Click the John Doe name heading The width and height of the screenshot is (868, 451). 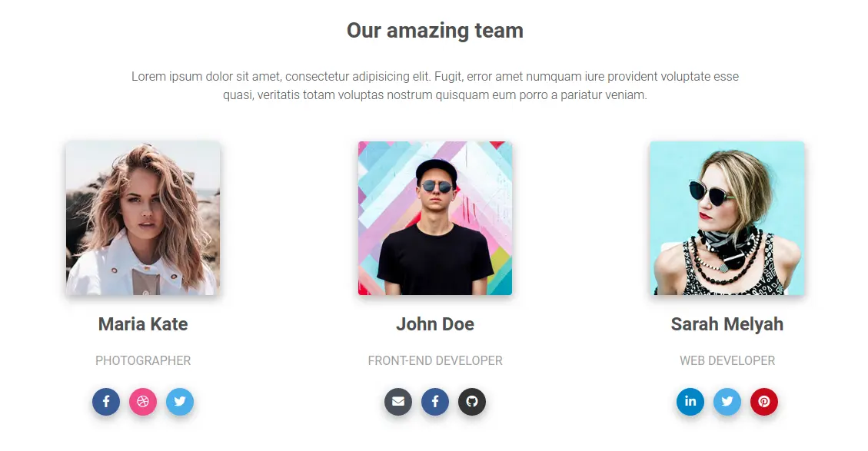(435, 324)
